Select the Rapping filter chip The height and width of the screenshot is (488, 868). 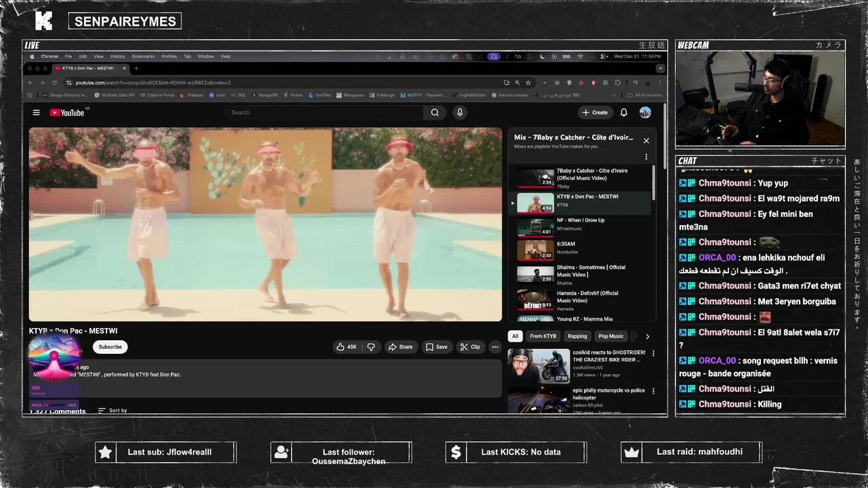click(x=577, y=336)
